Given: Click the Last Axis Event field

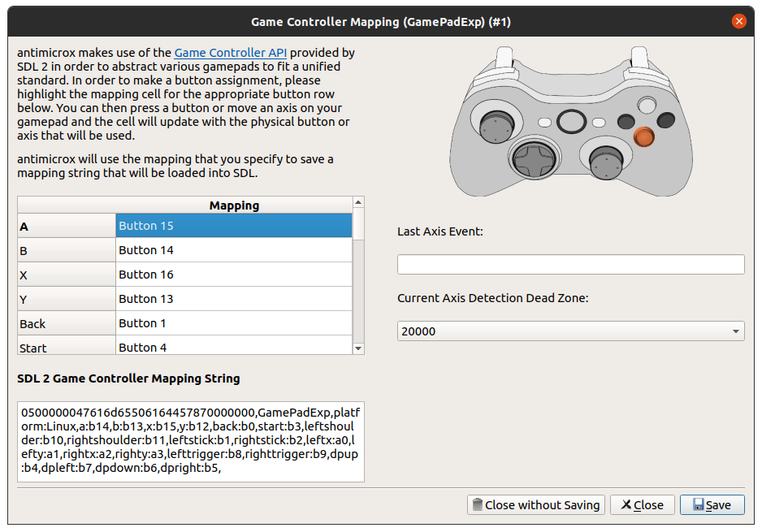Looking at the screenshot, I should [570, 264].
